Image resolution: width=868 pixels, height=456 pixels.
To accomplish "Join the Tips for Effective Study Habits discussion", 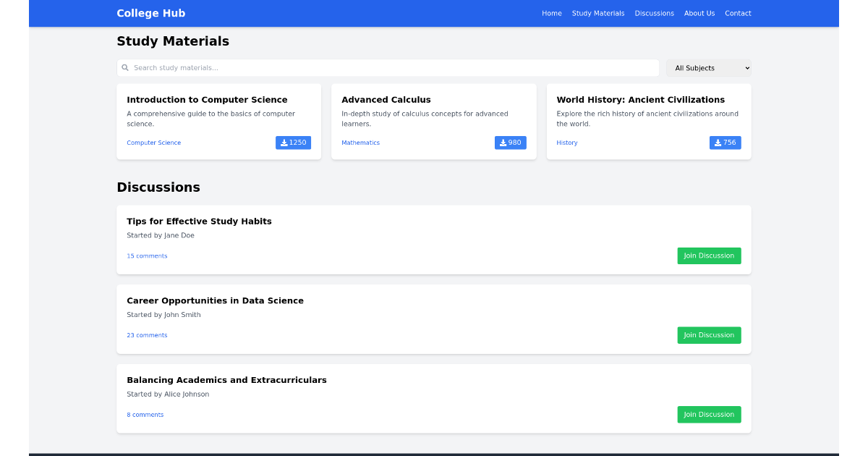I will pyautogui.click(x=709, y=256).
